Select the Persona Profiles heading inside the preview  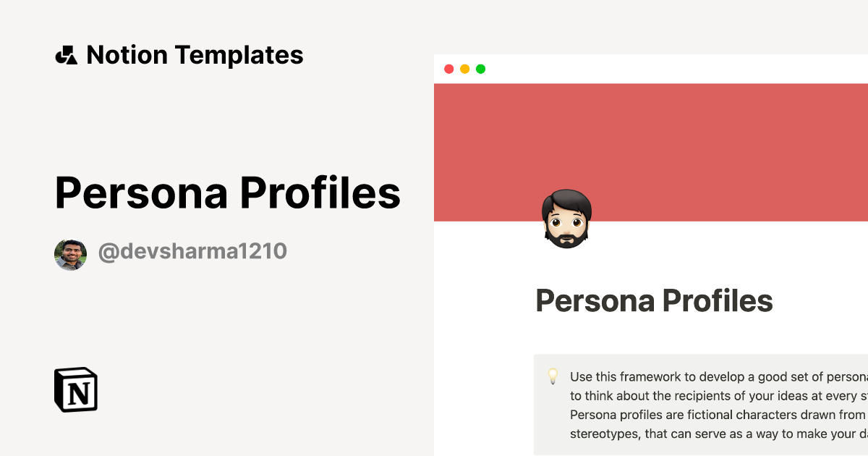coord(655,300)
